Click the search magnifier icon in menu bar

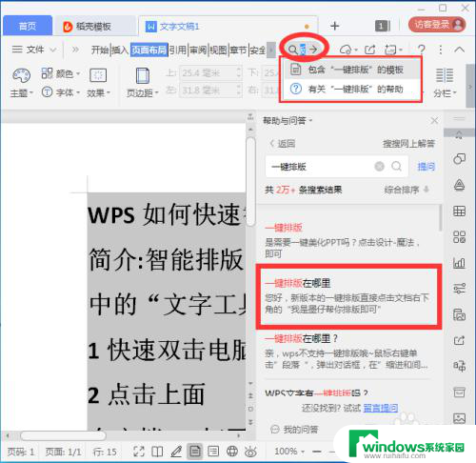coord(292,50)
